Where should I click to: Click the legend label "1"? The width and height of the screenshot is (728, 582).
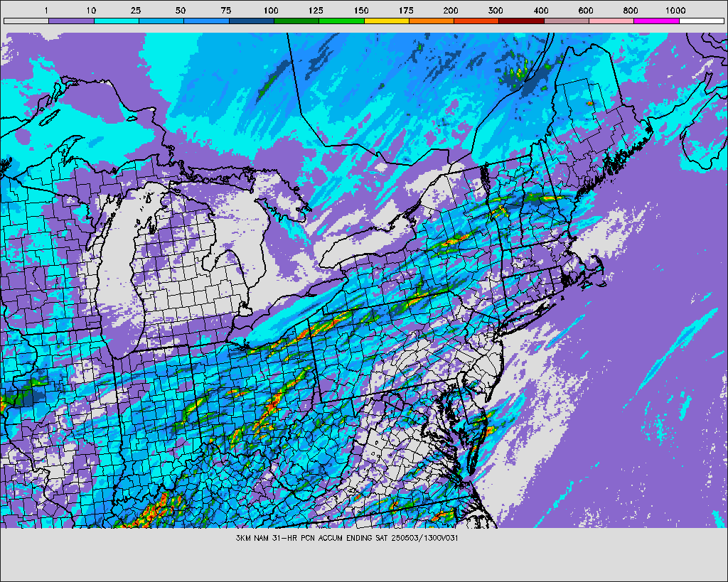point(46,10)
